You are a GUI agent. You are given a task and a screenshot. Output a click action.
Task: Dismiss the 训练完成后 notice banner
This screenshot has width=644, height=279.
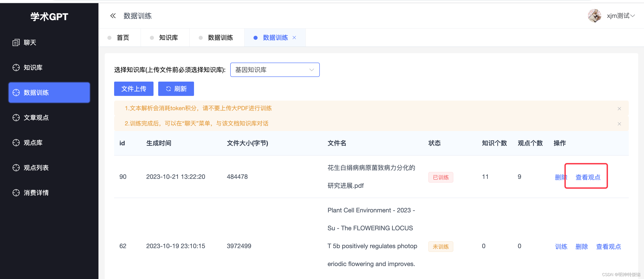619,124
